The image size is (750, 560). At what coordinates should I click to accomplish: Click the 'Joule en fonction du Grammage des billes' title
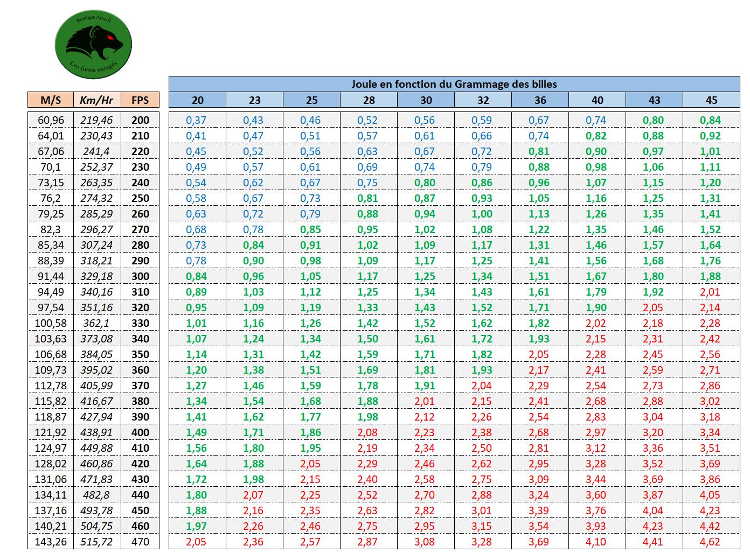coord(454,84)
